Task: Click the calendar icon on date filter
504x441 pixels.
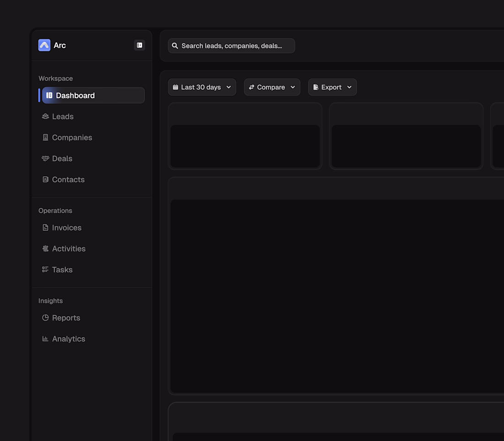Action: [x=175, y=87]
